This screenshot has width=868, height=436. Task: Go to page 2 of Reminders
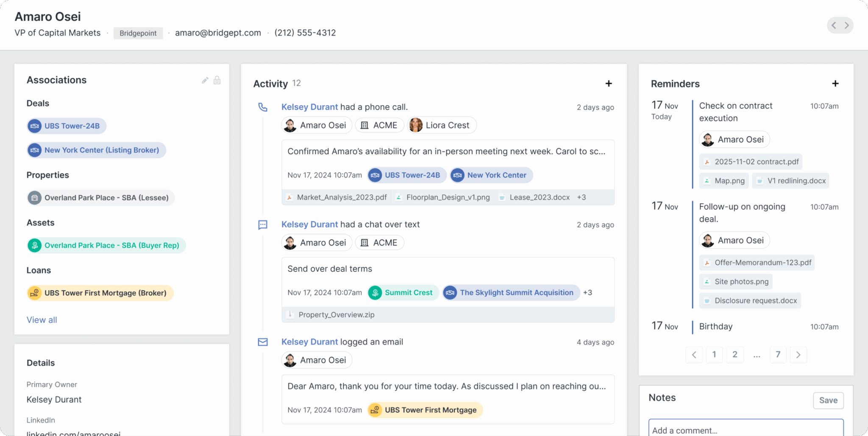tap(735, 355)
